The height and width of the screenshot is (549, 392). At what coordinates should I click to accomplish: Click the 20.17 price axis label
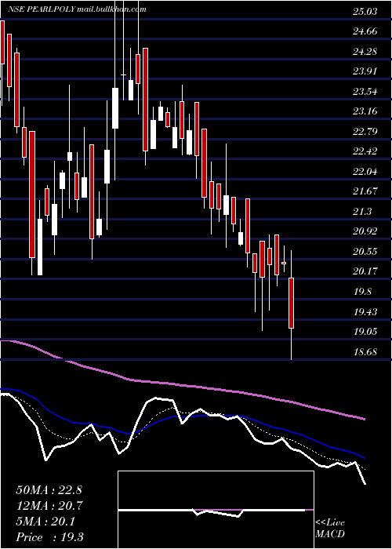point(365,271)
